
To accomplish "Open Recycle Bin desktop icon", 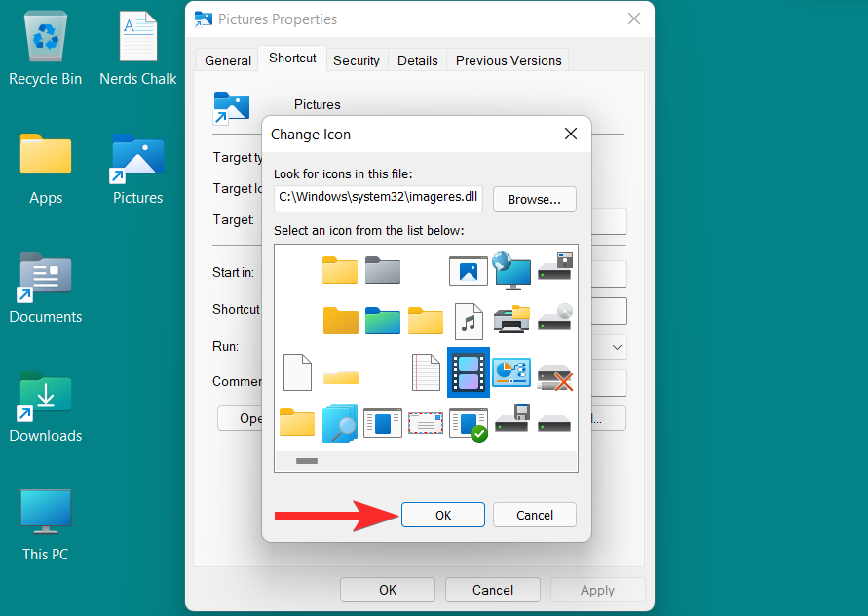I will pyautogui.click(x=46, y=49).
